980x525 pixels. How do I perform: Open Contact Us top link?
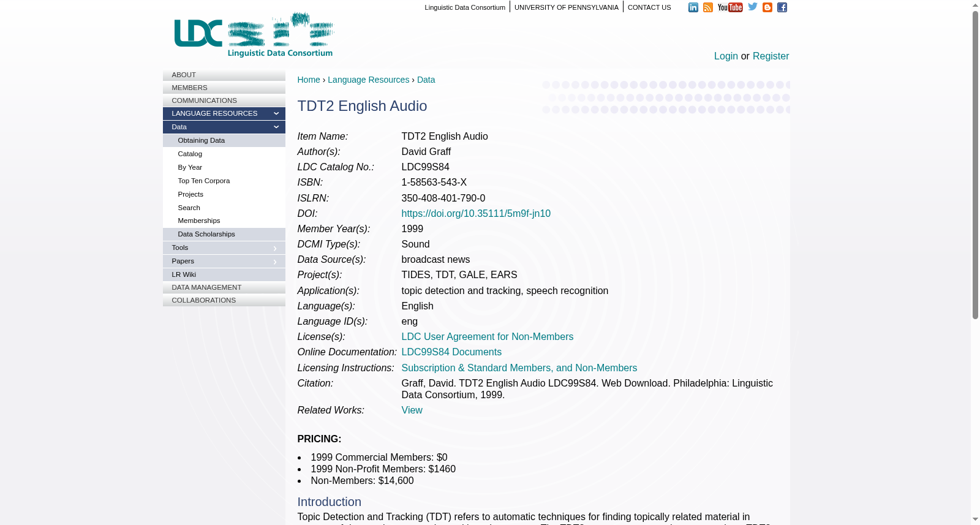pos(649,7)
